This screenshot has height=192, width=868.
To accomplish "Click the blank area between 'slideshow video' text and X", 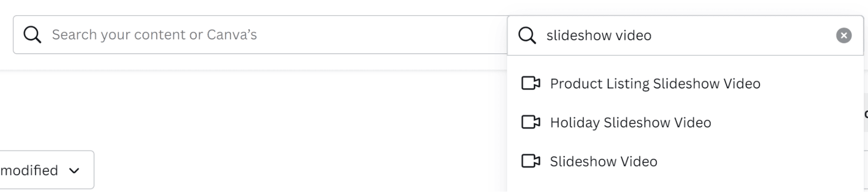I will (x=743, y=36).
